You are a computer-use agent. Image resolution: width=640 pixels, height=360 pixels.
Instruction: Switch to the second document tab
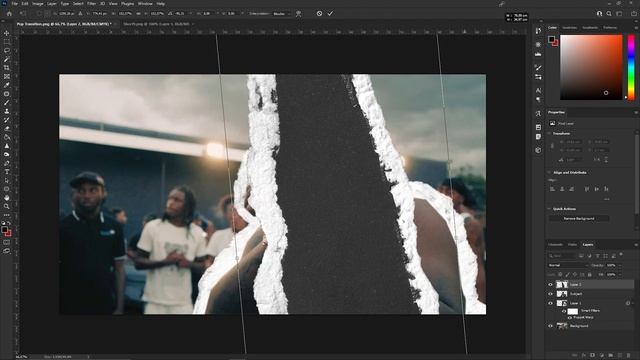pos(157,24)
